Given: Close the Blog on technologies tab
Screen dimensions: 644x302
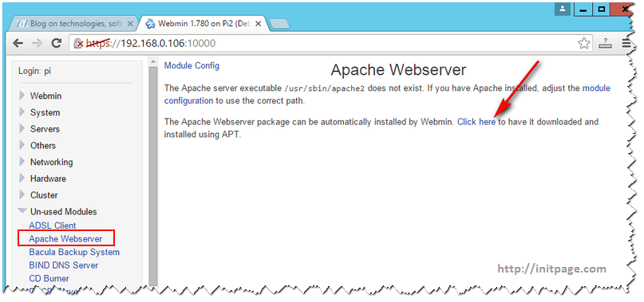Looking at the screenshot, I should tap(130, 24).
